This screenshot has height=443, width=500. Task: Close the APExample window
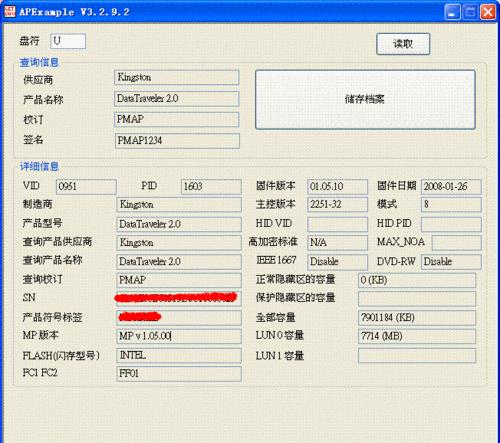[x=488, y=12]
